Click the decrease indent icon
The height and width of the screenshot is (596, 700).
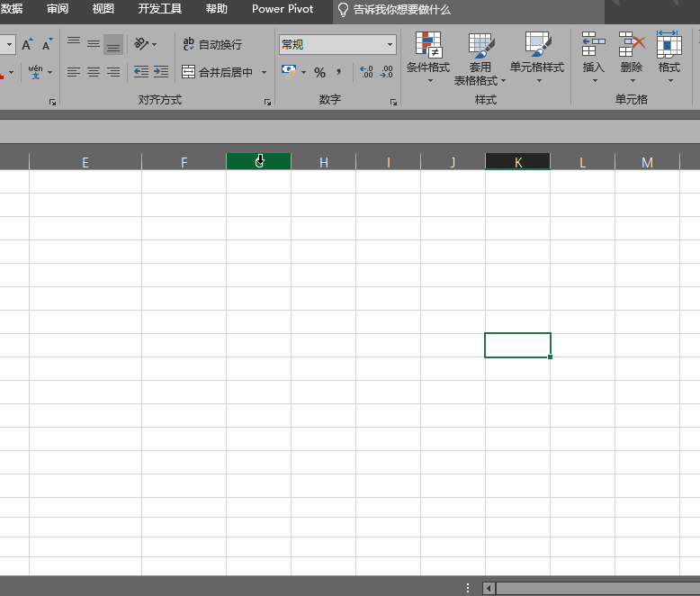(141, 72)
